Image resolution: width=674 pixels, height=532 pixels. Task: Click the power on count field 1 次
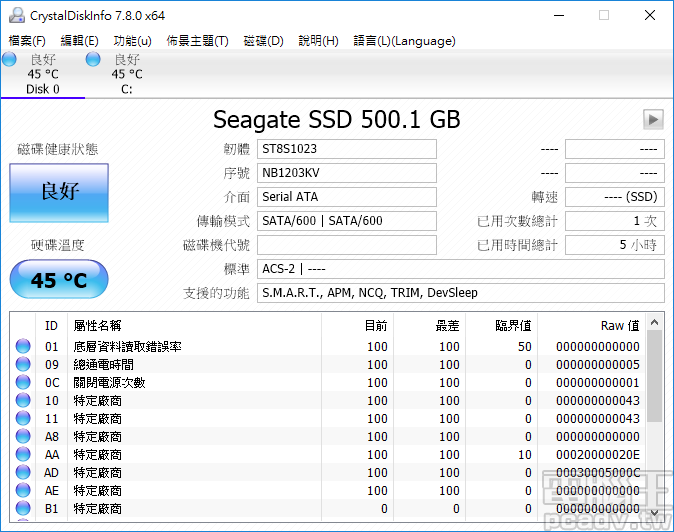(615, 221)
